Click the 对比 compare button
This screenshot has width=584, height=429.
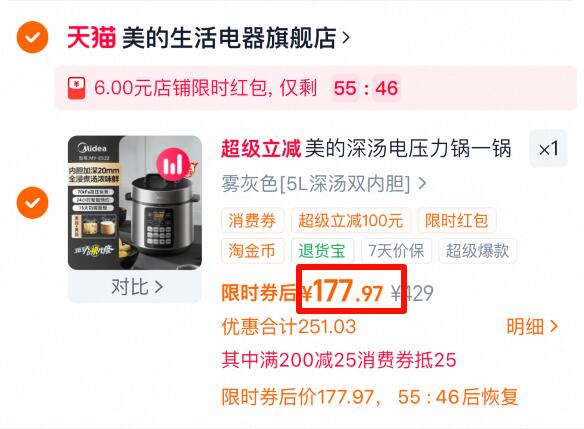[x=135, y=287]
